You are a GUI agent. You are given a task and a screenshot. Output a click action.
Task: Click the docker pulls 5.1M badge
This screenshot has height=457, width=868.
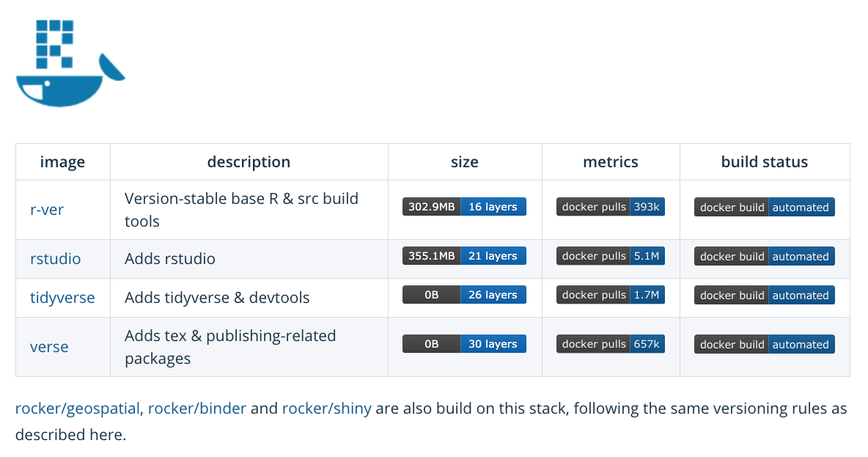pyautogui.click(x=611, y=256)
